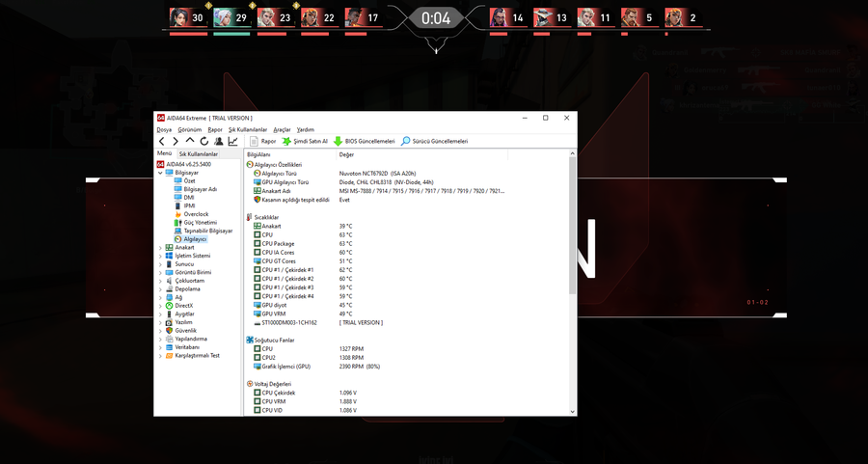
Task: Click the game scoreboard agent portrait scoring 14
Action: pyautogui.click(x=500, y=17)
